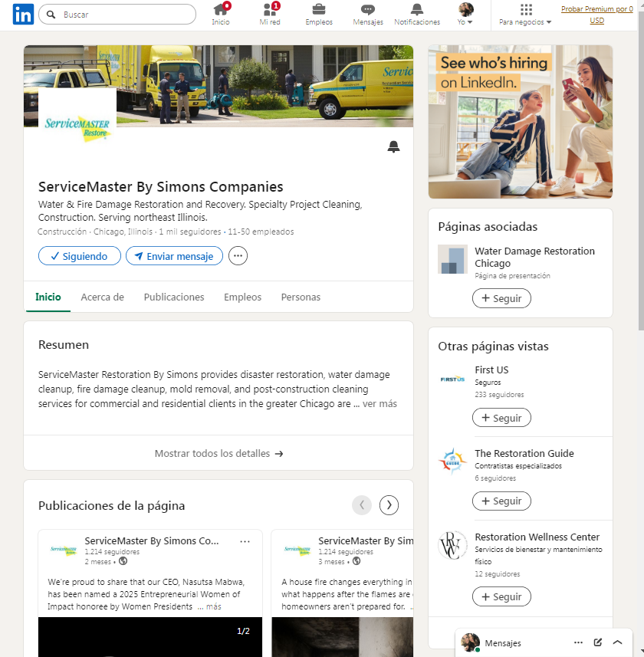The image size is (644, 657).
Task: Click globe visibility icon on second post
Action: click(356, 561)
